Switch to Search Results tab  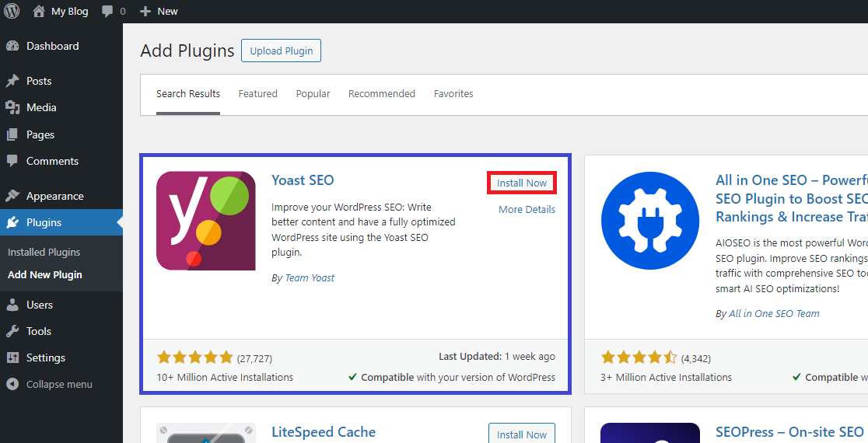[188, 94]
